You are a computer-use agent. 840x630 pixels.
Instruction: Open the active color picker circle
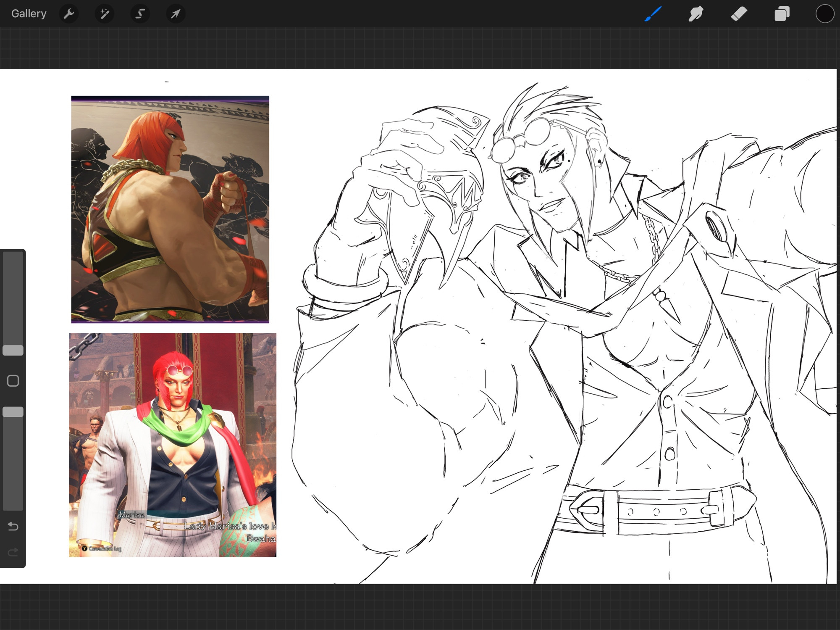[824, 13]
